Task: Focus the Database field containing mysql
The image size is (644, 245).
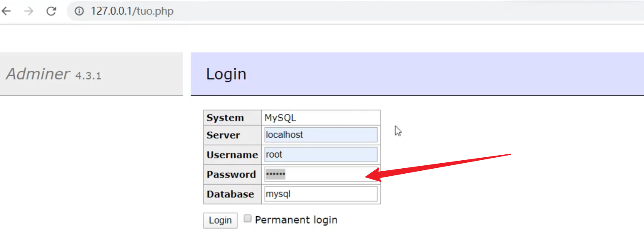Action: [320, 194]
